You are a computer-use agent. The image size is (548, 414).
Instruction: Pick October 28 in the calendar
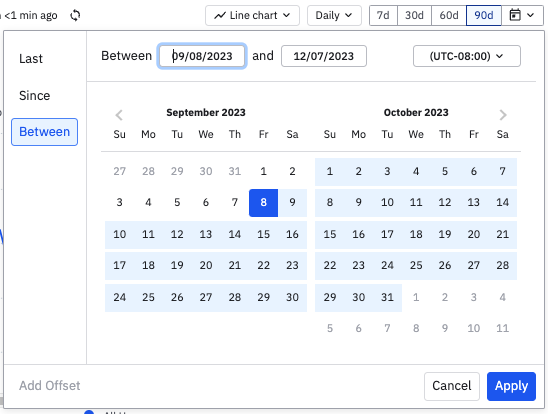coord(503,266)
